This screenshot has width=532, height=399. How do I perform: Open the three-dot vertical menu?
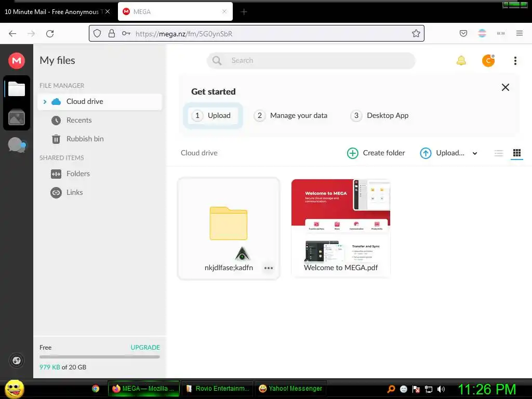515,61
